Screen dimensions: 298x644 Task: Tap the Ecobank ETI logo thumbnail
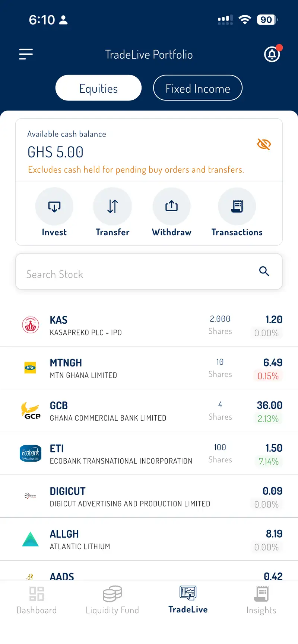(x=31, y=454)
